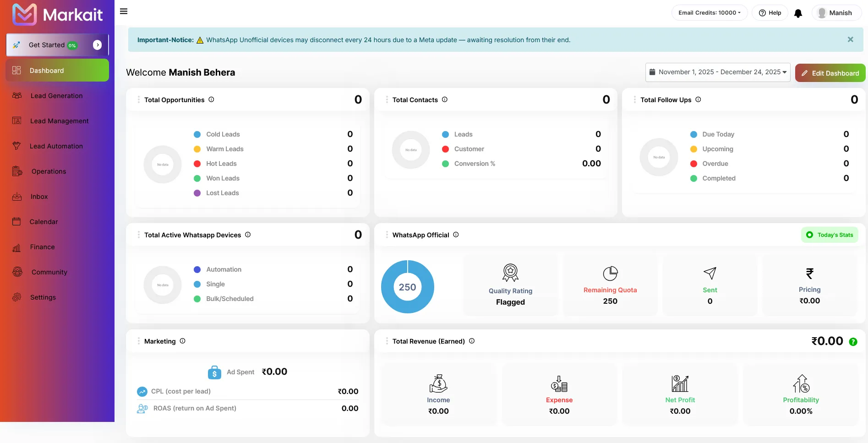
Task: Click the Remaining Quota pie icon
Action: point(610,273)
